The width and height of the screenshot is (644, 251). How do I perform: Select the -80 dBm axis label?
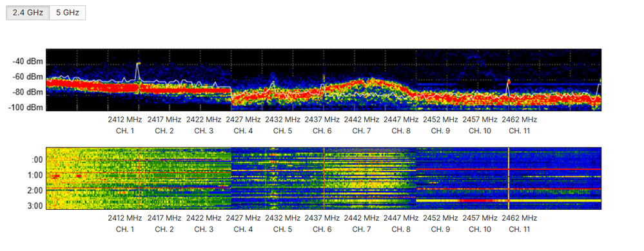[x=28, y=92]
